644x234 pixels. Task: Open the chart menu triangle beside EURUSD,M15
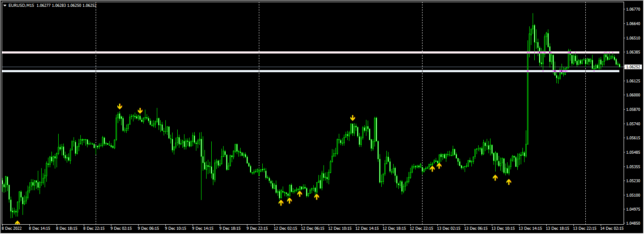tap(5, 6)
